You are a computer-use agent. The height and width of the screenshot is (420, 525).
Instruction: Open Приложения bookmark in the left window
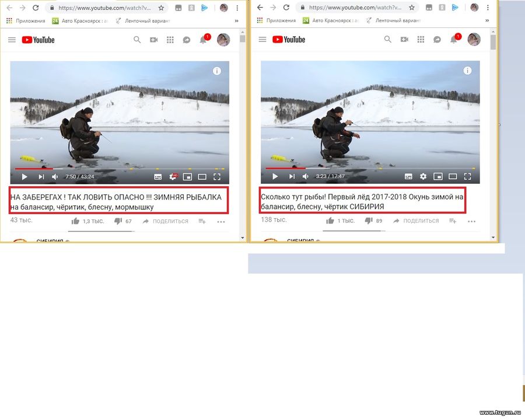26,21
